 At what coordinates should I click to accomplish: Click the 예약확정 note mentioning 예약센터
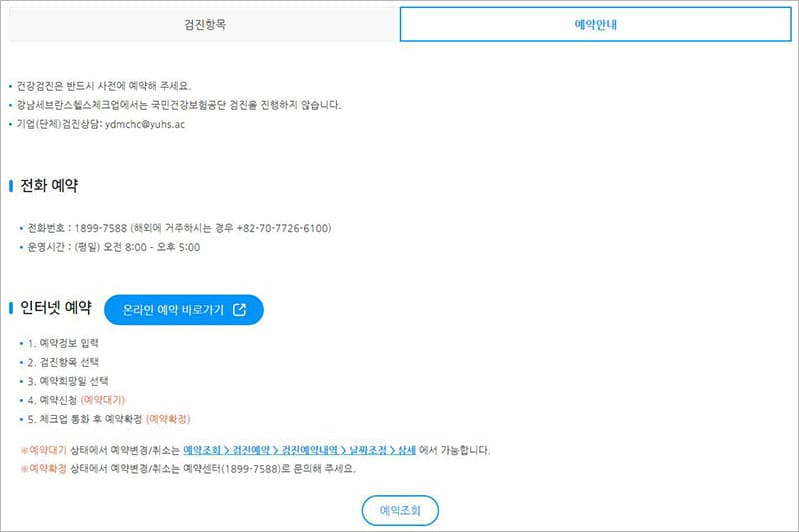[188, 469]
